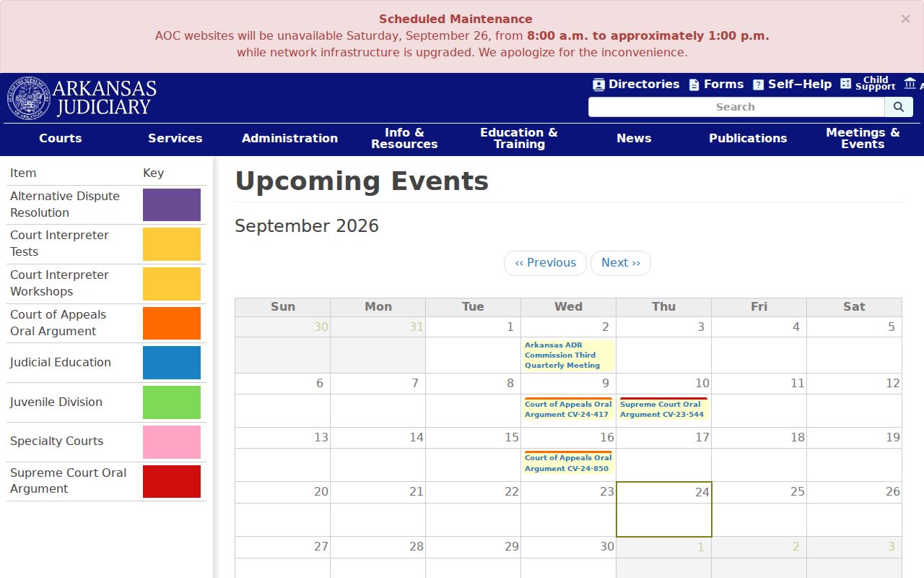Viewport: 924px width, 578px height.
Task: Go to the Previous month
Action: (x=546, y=263)
